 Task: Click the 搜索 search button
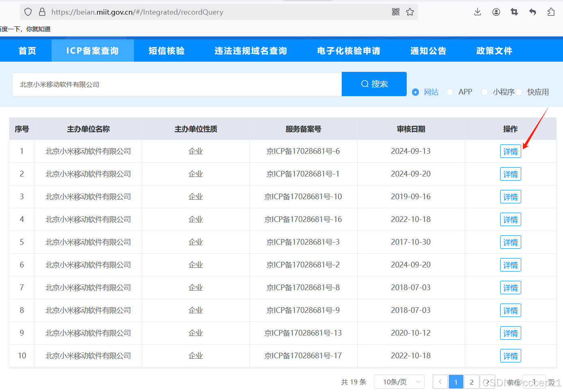point(374,84)
